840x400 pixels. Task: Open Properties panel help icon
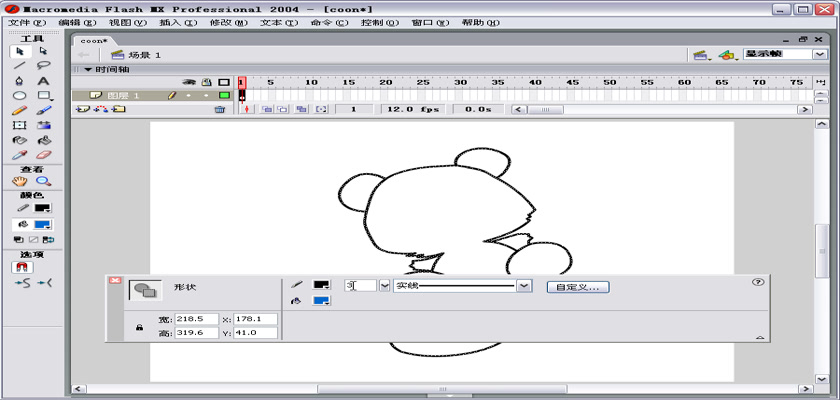pyautogui.click(x=758, y=282)
